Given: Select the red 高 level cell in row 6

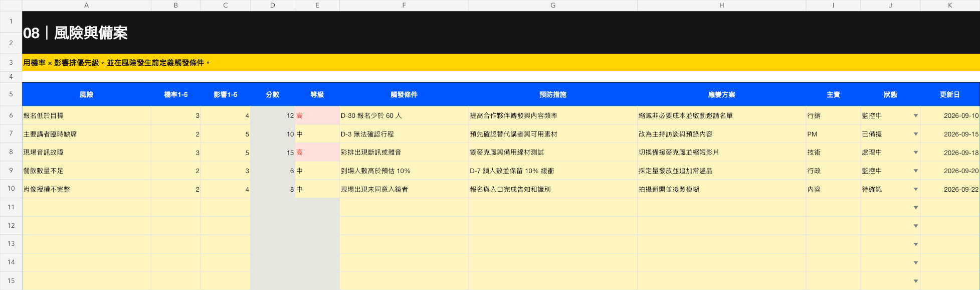Looking at the screenshot, I should tap(317, 115).
